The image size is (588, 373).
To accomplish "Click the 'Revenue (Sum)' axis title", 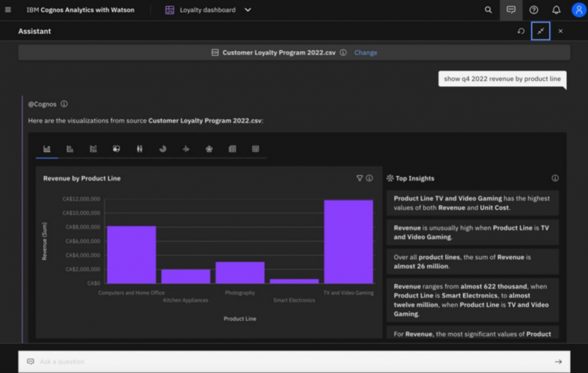I will (45, 241).
